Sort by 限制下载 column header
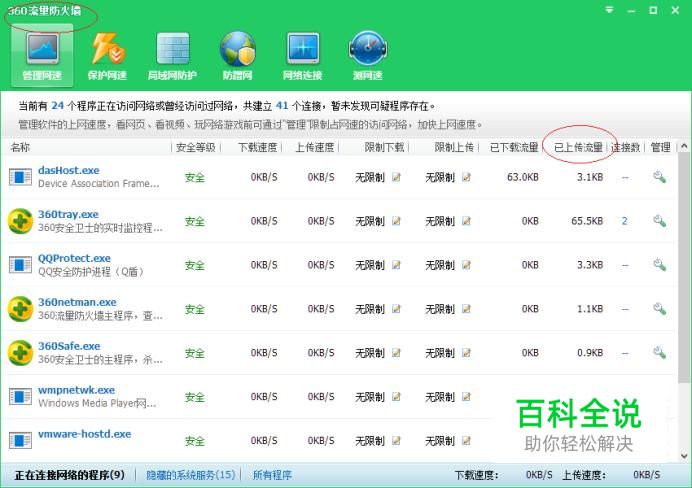 tap(384, 147)
